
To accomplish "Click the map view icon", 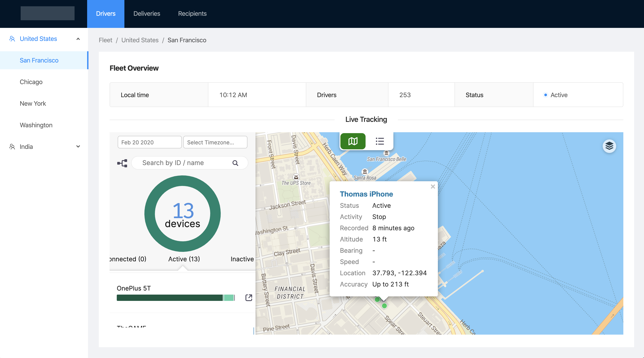I will point(352,141).
